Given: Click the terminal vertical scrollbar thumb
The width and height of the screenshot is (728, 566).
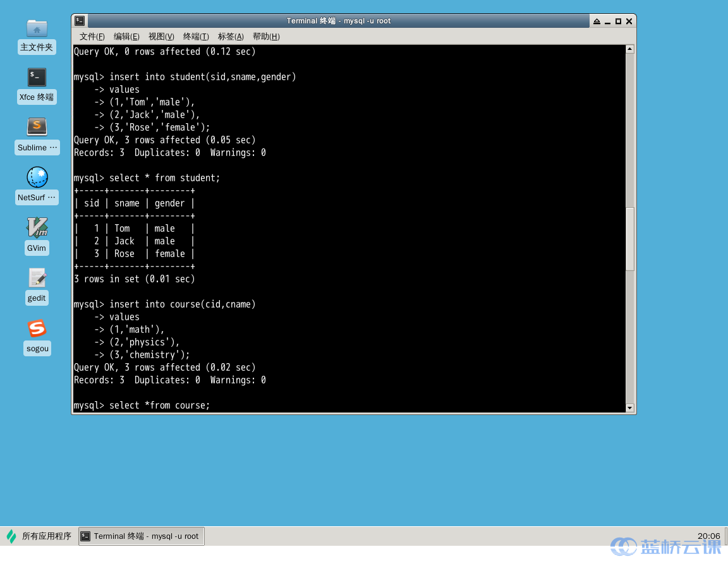Looking at the screenshot, I should (x=629, y=238).
